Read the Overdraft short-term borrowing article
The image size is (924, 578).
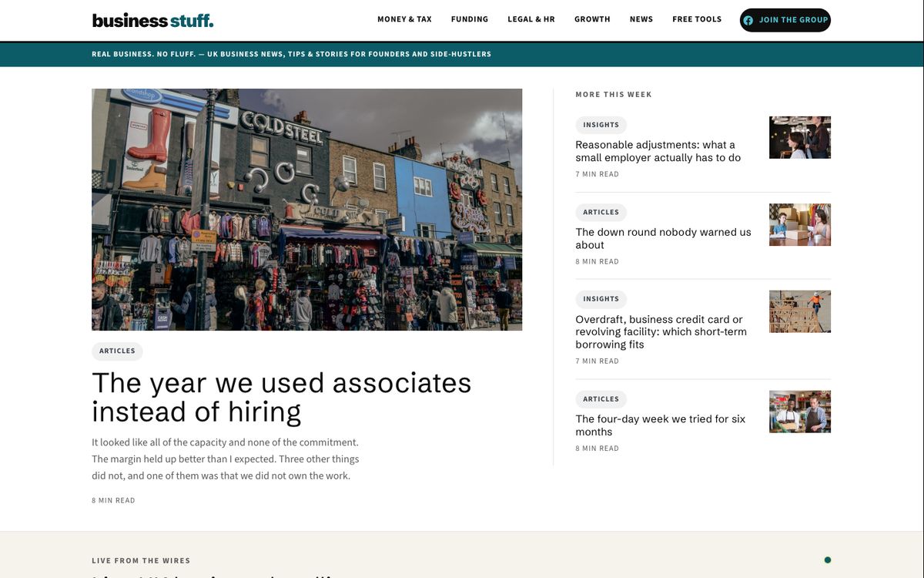tap(661, 332)
